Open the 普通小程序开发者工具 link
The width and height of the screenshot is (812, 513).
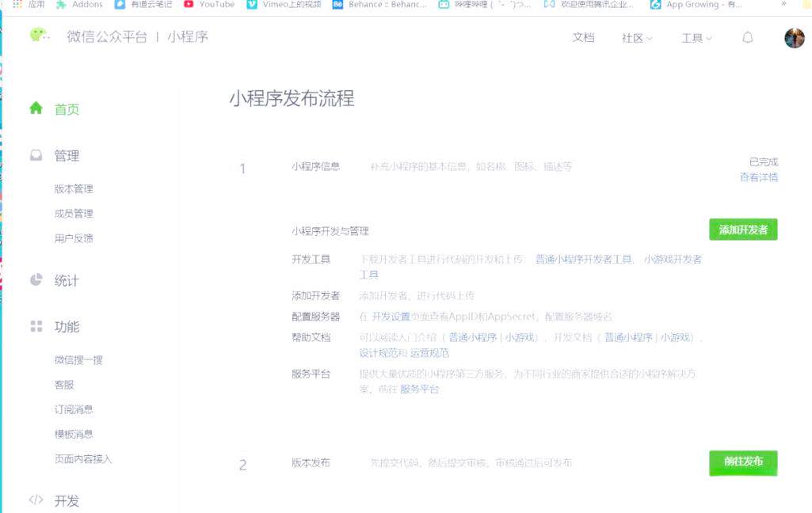pyautogui.click(x=583, y=259)
